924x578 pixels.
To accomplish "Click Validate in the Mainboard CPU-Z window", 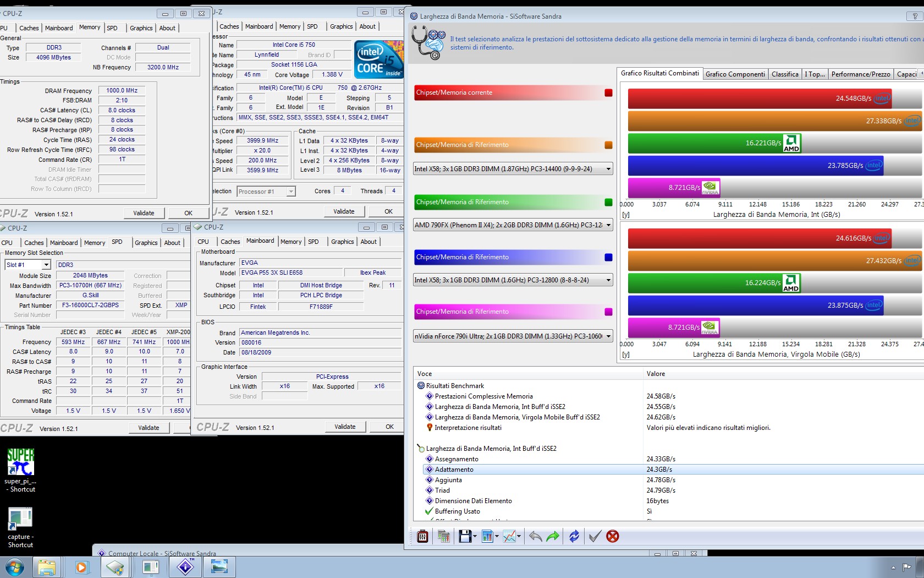I will (x=345, y=427).
